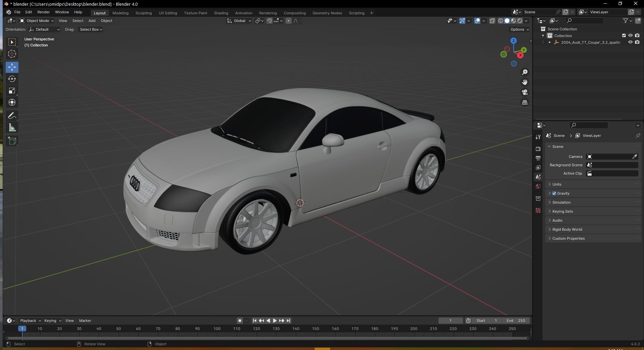
Task: Open the viewport Add menu
Action: coord(92,21)
